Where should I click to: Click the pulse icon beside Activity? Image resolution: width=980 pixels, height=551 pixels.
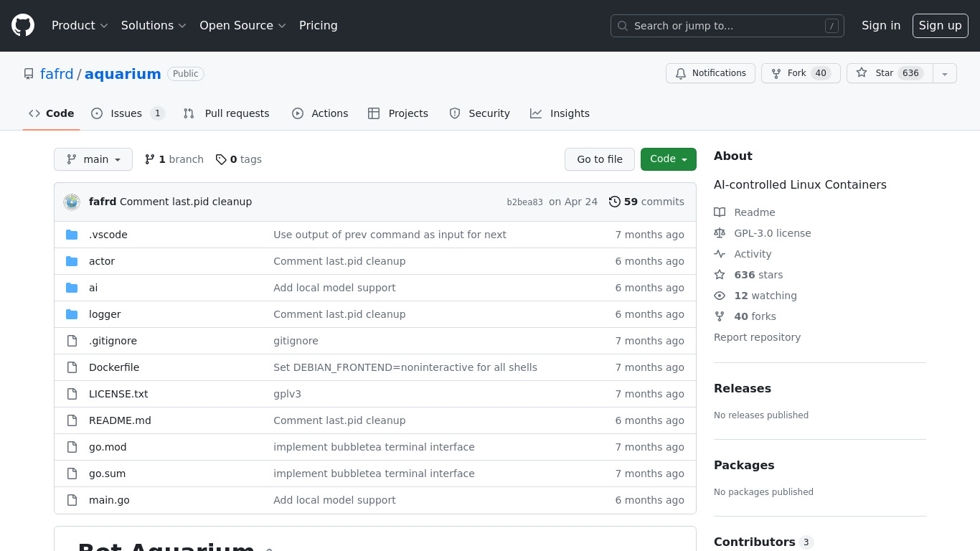[x=720, y=254]
